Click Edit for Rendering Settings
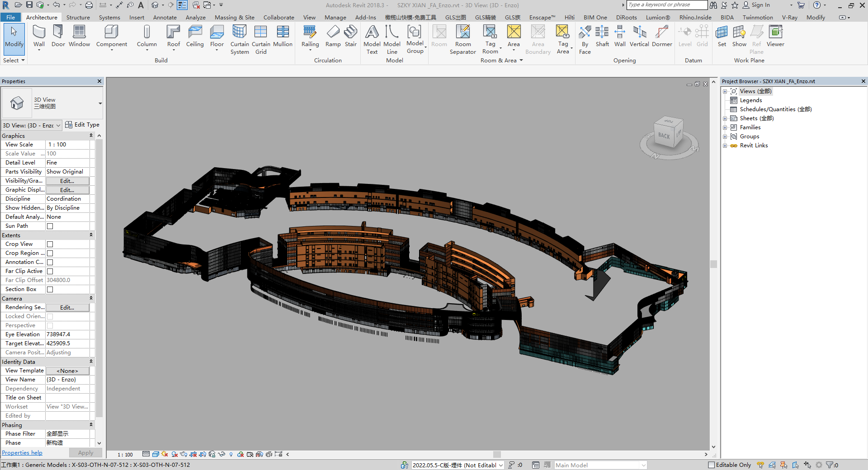The width and height of the screenshot is (868, 470). click(67, 307)
